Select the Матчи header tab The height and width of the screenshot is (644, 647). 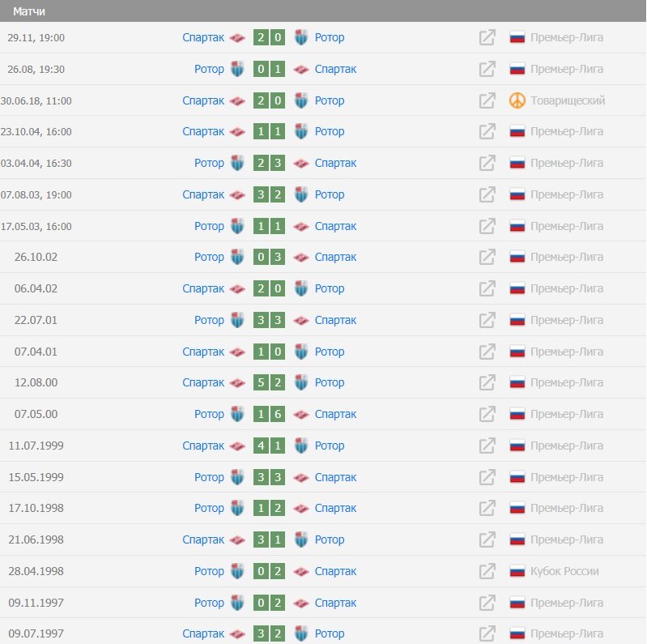(29, 11)
